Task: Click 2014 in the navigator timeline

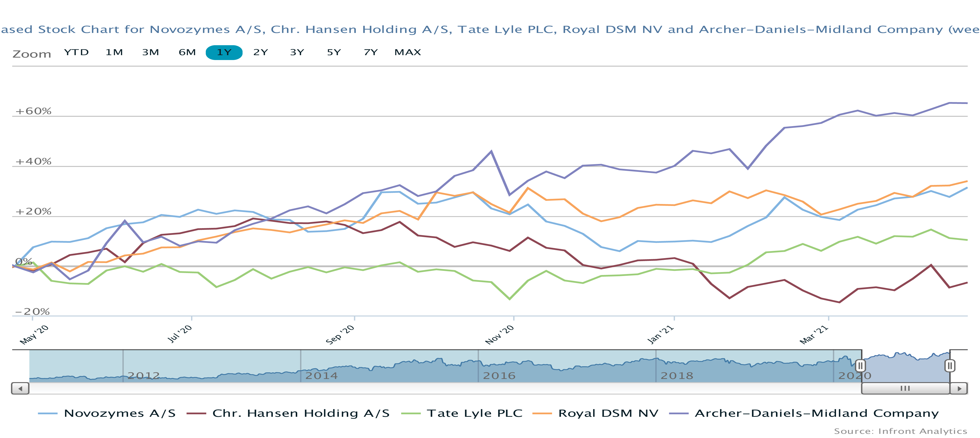Action: [321, 376]
